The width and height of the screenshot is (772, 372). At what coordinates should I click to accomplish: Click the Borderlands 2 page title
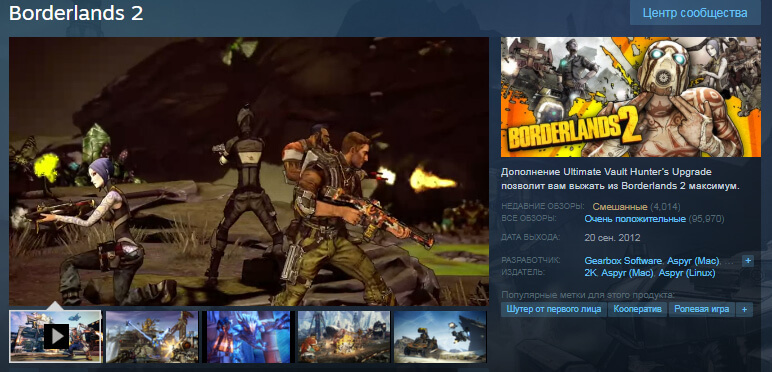click(76, 13)
